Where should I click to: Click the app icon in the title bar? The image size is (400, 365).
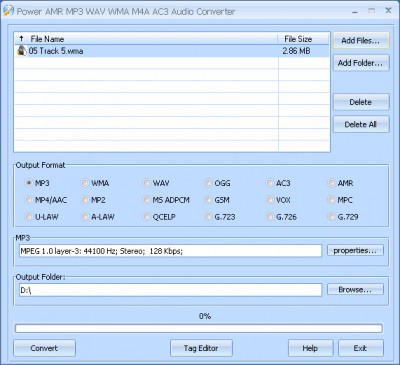point(8,11)
